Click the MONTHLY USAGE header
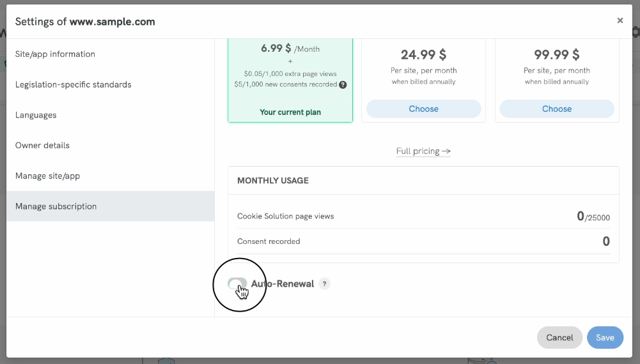The image size is (640, 364). click(273, 181)
